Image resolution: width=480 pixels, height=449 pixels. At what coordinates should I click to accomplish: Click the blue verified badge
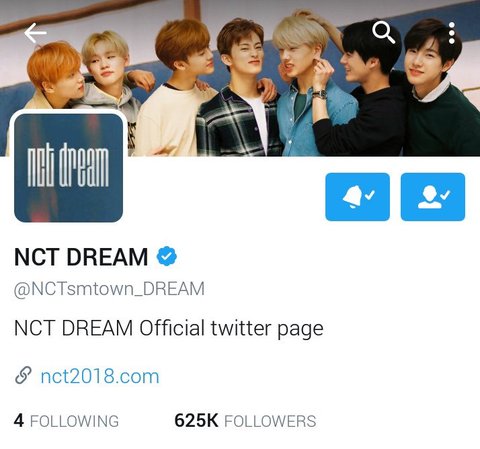tap(167, 256)
